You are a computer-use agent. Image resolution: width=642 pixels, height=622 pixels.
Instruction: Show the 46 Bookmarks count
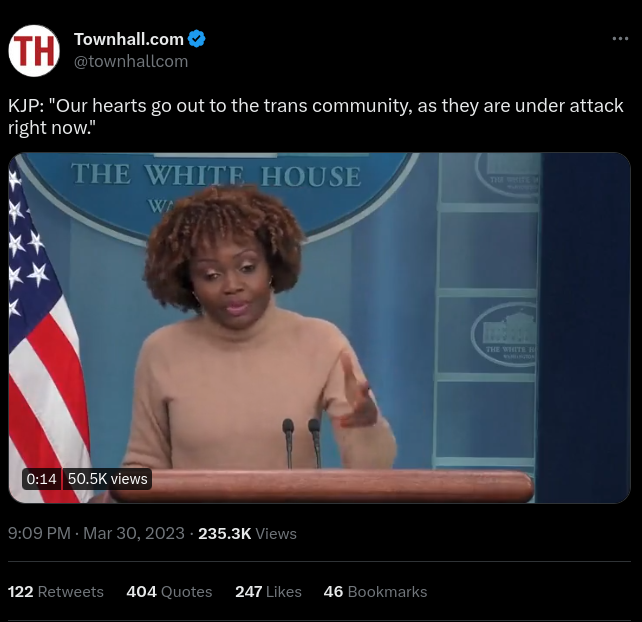[x=375, y=592]
